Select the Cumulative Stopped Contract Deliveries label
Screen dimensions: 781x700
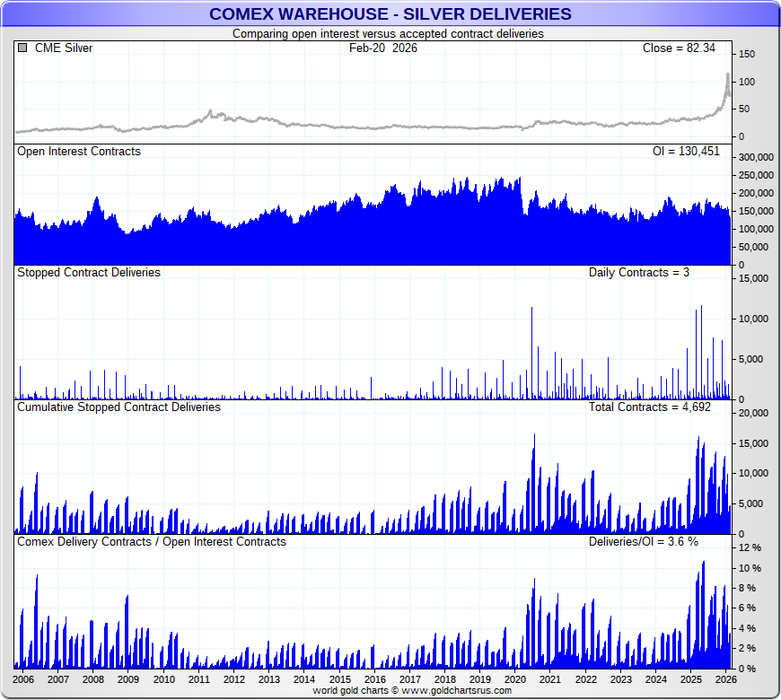tap(118, 407)
